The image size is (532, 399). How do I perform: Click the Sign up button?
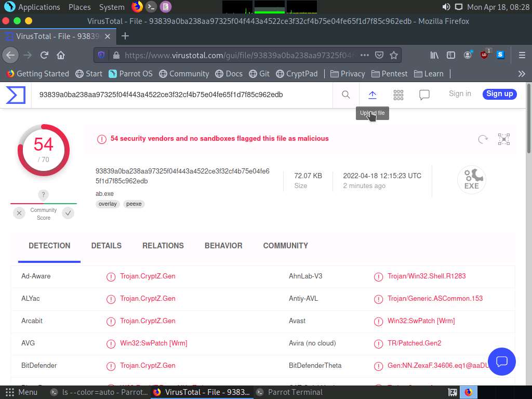click(x=499, y=94)
